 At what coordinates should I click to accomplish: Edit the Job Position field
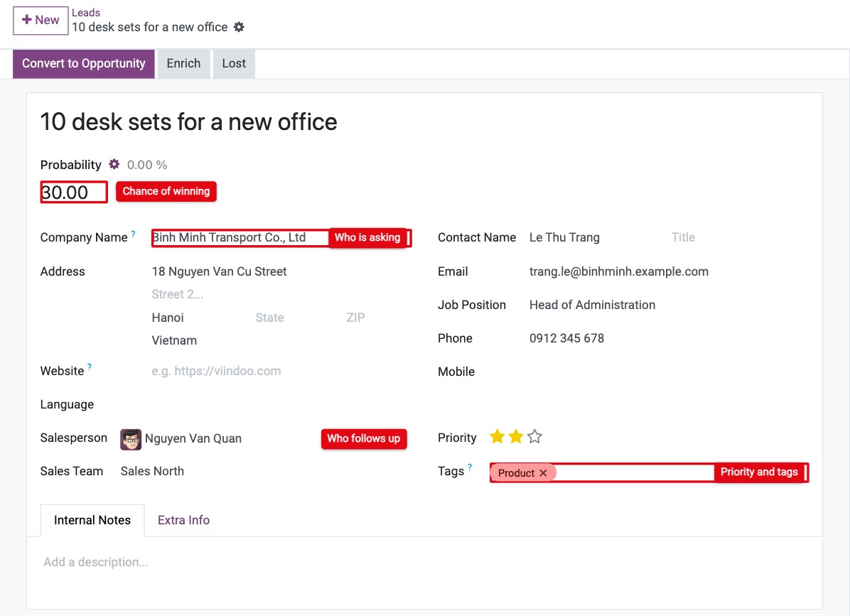click(668, 305)
